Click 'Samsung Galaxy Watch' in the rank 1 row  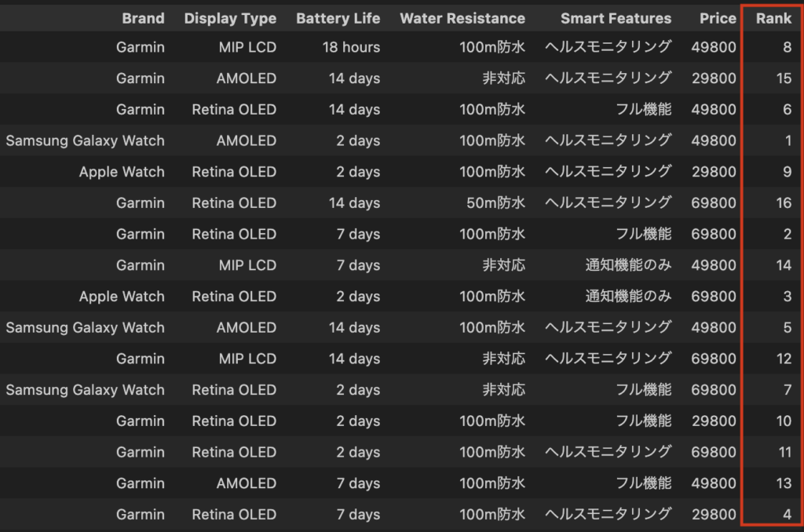click(85, 140)
